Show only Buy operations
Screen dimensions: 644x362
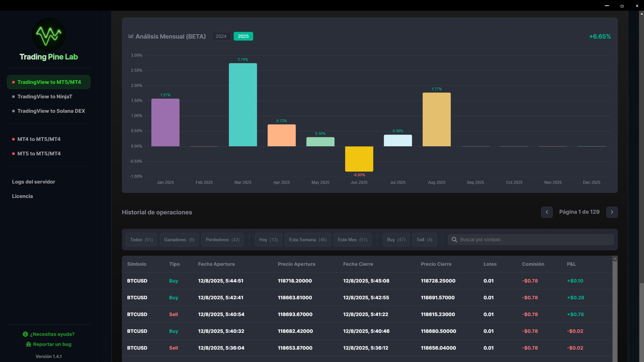click(396, 240)
